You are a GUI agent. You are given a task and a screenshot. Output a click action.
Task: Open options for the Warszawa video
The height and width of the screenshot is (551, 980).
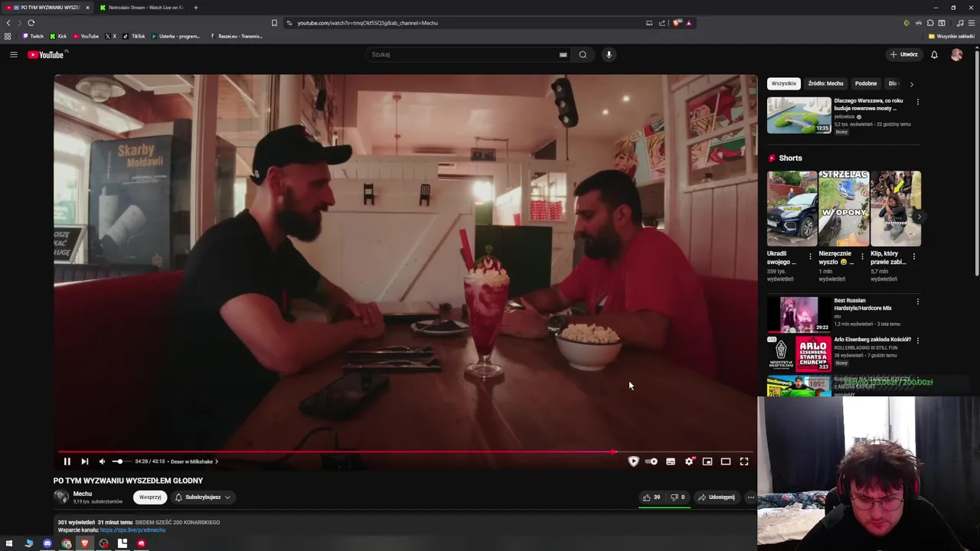[917, 102]
